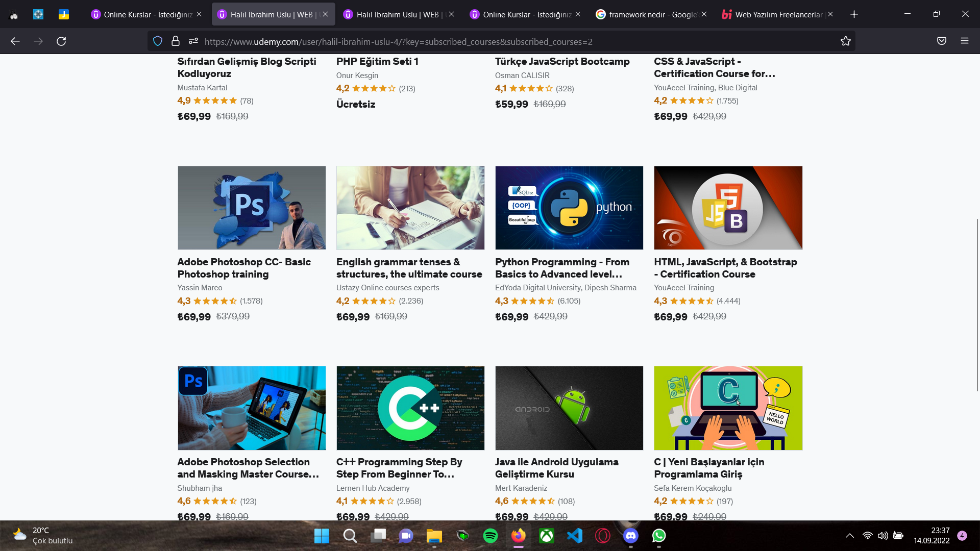This screenshot has height=551, width=980.
Task: Open Java ile Android Uygulama Geliştirme title
Action: tap(556, 468)
